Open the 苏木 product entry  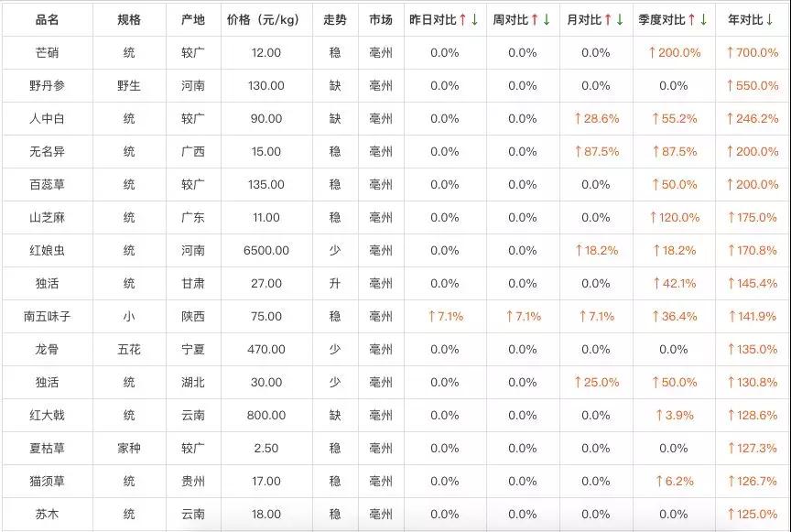(x=47, y=515)
